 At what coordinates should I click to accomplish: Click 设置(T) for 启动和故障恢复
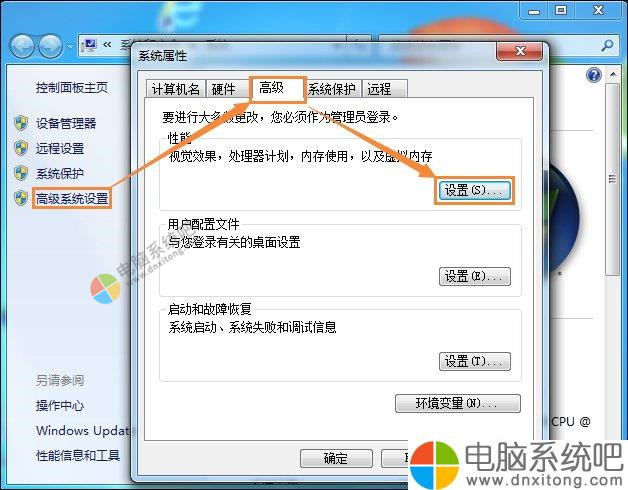[x=475, y=361]
